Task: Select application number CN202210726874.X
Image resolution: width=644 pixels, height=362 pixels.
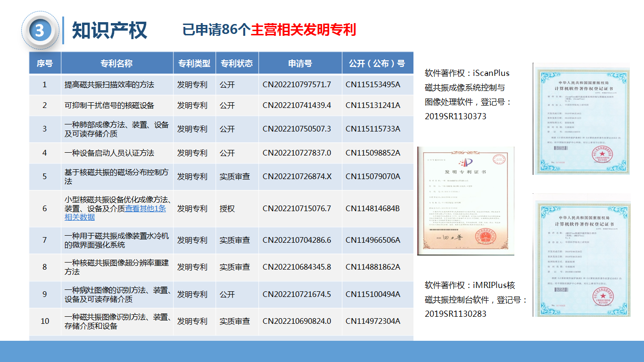Action: 297,176
